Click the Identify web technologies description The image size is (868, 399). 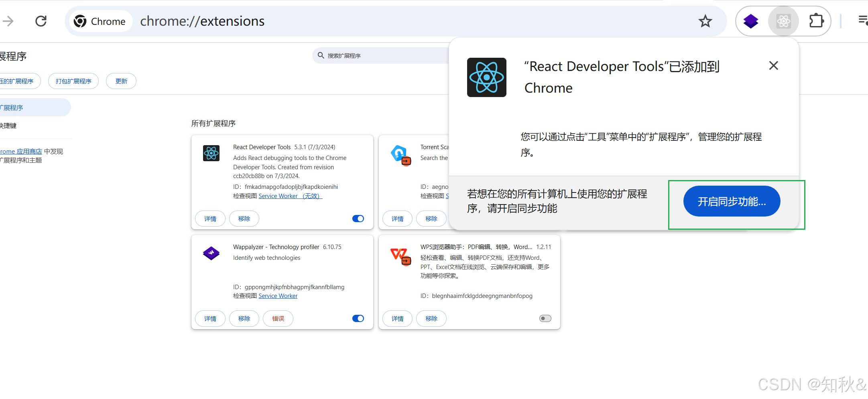point(267,258)
